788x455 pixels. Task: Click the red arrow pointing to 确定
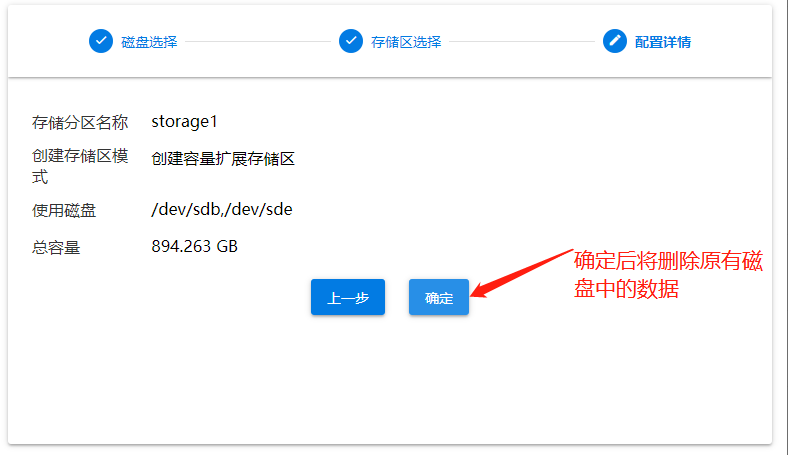pos(518,271)
